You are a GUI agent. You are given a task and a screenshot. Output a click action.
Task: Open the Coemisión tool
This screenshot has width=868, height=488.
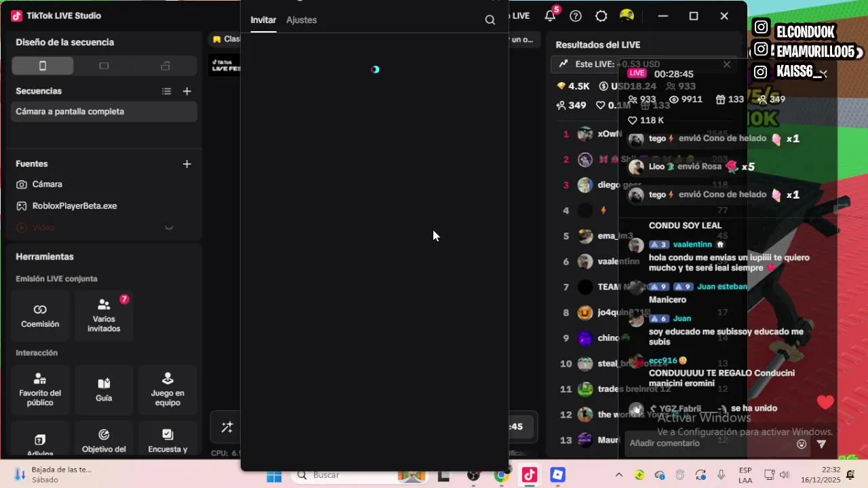pyautogui.click(x=40, y=316)
